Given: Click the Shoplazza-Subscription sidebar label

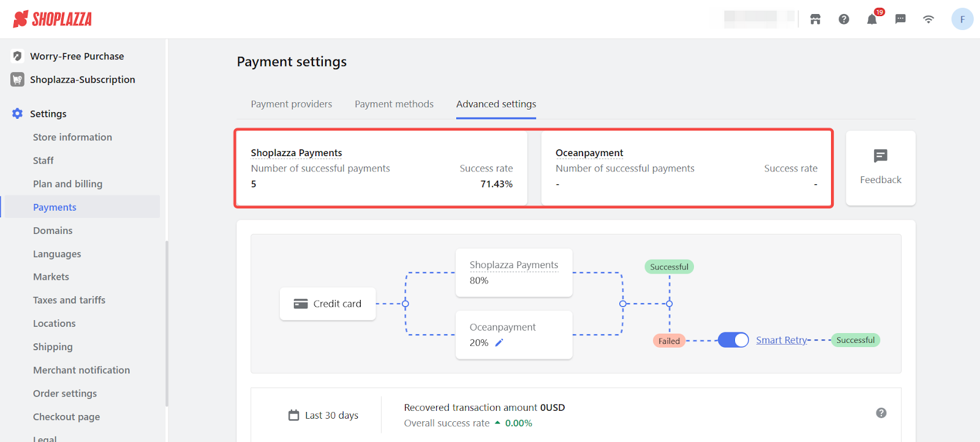Looking at the screenshot, I should 83,80.
